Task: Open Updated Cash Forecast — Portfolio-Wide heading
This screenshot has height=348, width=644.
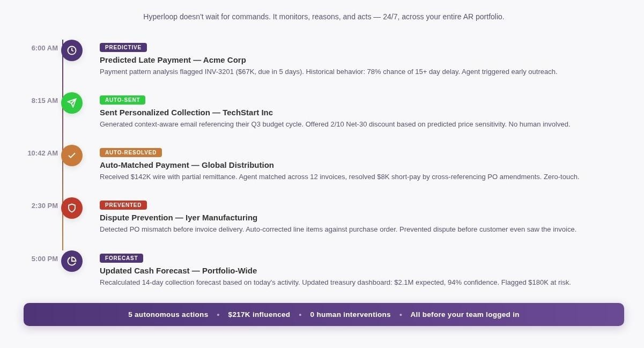Action: coord(178,271)
